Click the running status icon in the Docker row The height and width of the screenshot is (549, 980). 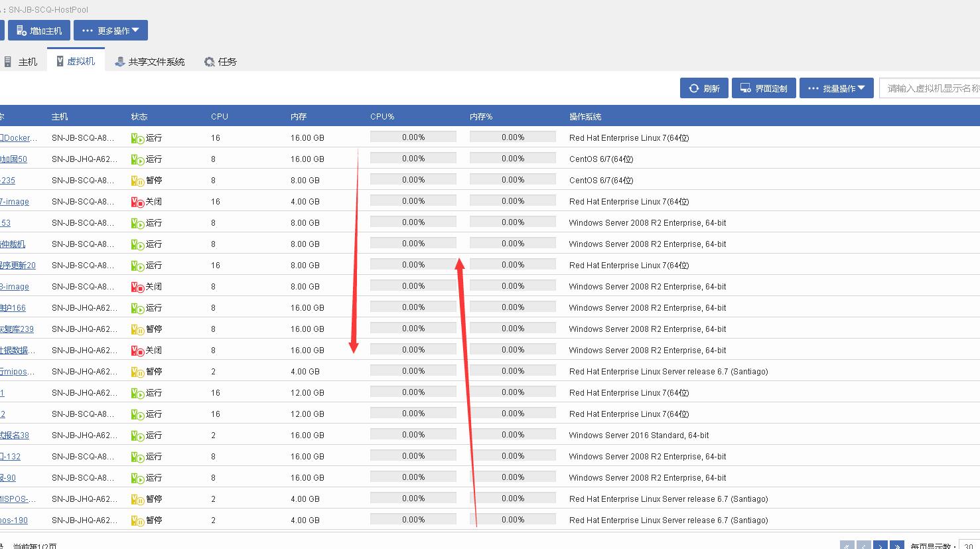(137, 139)
